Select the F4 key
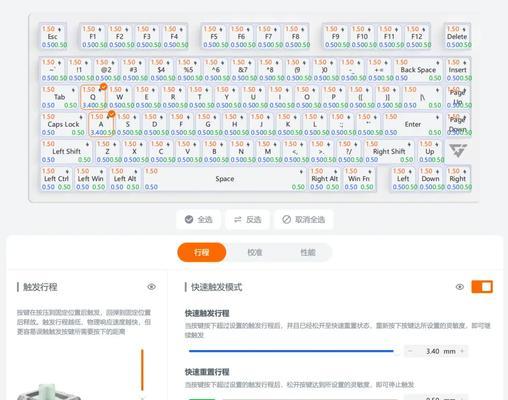Viewport: 508px width, 400px height. 174,37
